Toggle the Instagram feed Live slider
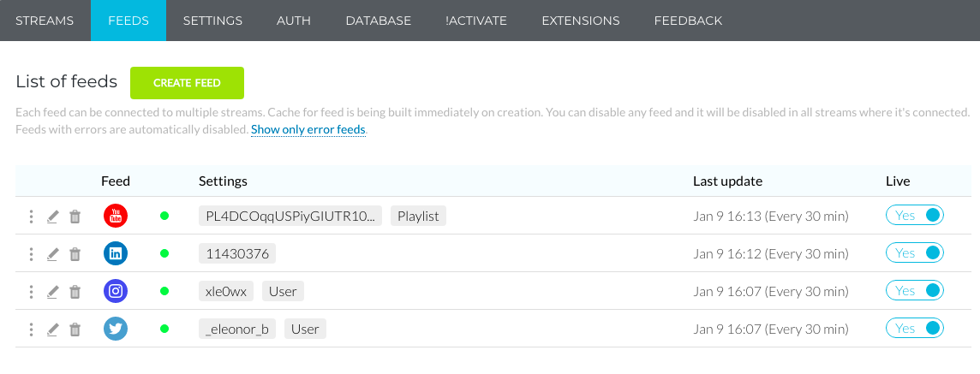This screenshot has height=374, width=980. point(914,291)
